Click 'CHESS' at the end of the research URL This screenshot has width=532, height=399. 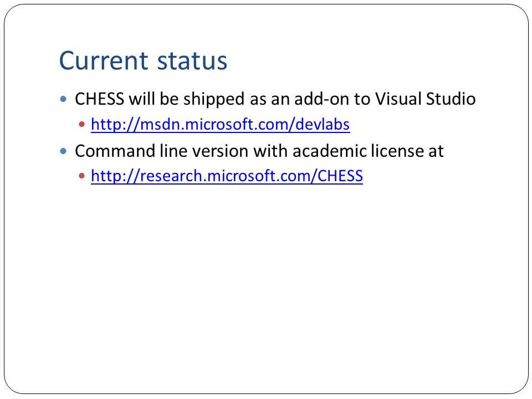coord(340,176)
